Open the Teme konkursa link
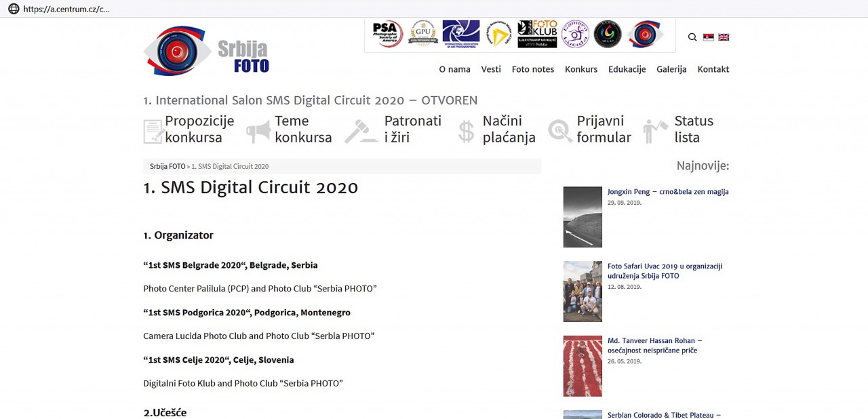The image size is (868, 419). click(303, 129)
